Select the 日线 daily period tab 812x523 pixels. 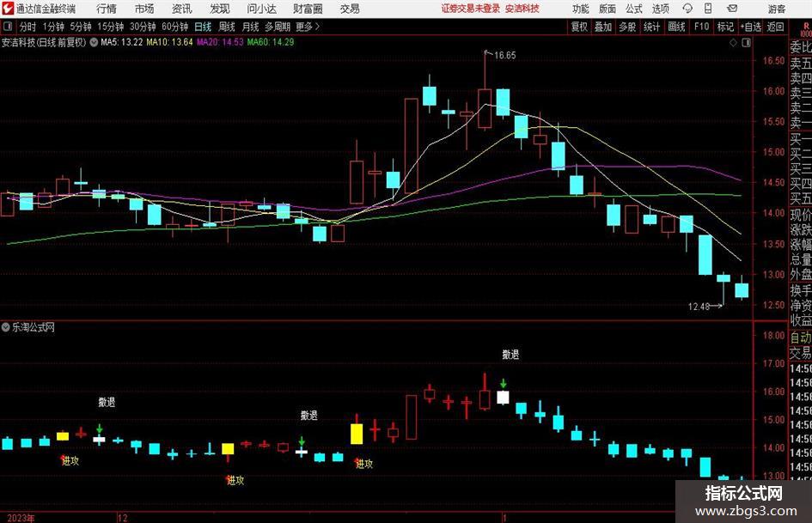203,27
